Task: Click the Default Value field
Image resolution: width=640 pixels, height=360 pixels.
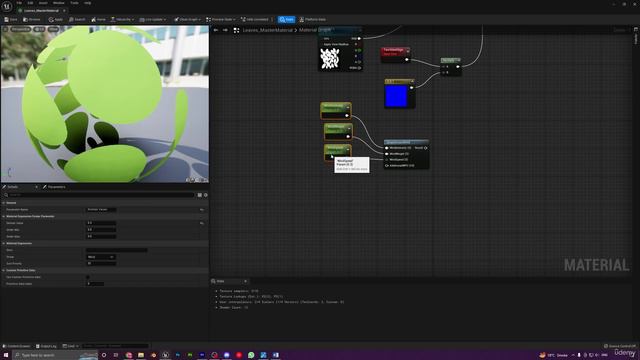Action: (101, 223)
